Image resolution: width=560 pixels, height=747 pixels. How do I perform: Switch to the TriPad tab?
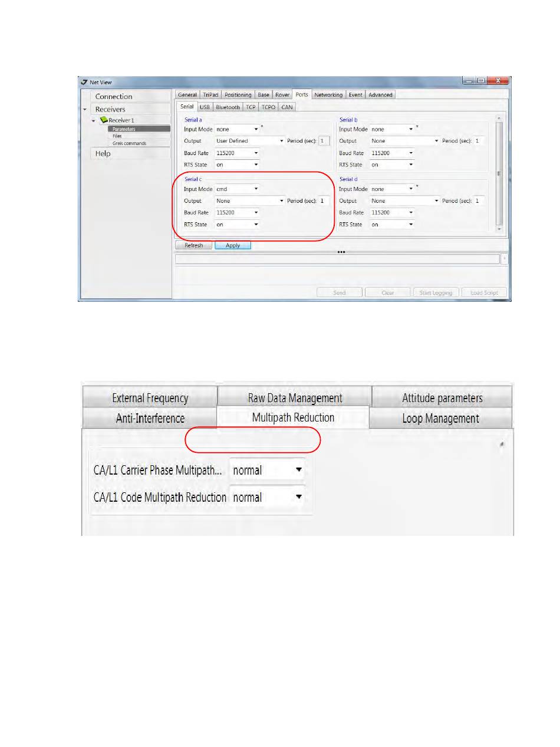[x=210, y=95]
